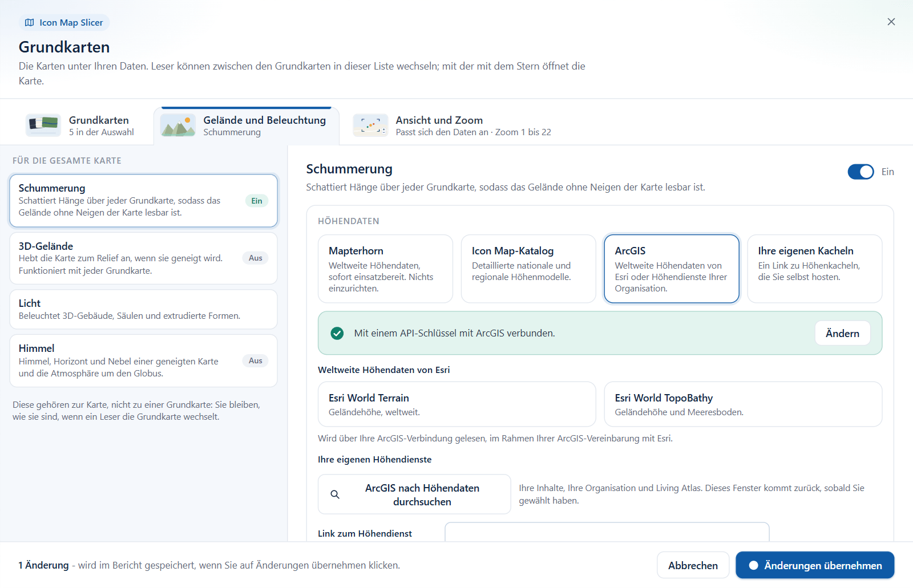The width and height of the screenshot is (913, 588).
Task: Click the green checkmark connection icon
Action: 337,333
